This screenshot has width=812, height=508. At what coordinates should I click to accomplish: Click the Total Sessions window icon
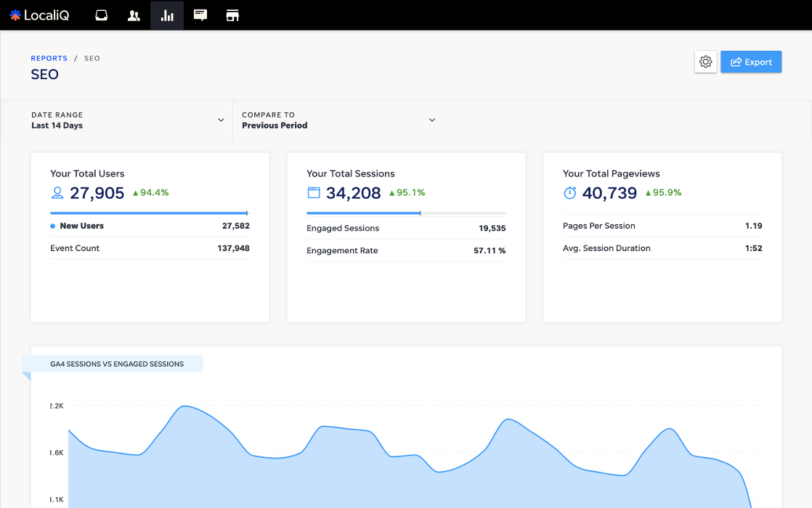point(314,193)
